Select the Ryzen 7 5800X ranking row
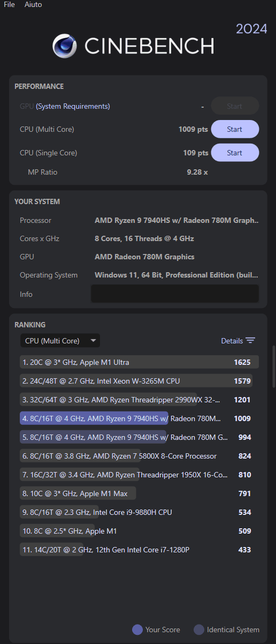Viewport: 276px width, 644px height. 139,456
